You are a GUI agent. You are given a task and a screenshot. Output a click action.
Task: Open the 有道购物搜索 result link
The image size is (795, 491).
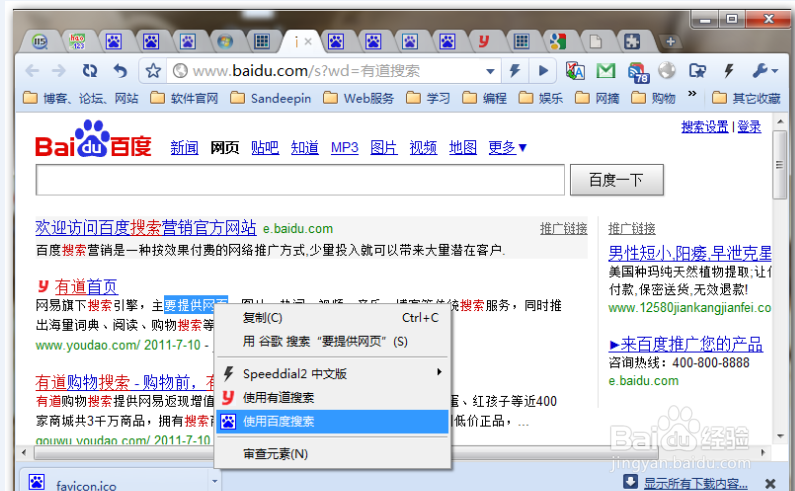(x=125, y=382)
